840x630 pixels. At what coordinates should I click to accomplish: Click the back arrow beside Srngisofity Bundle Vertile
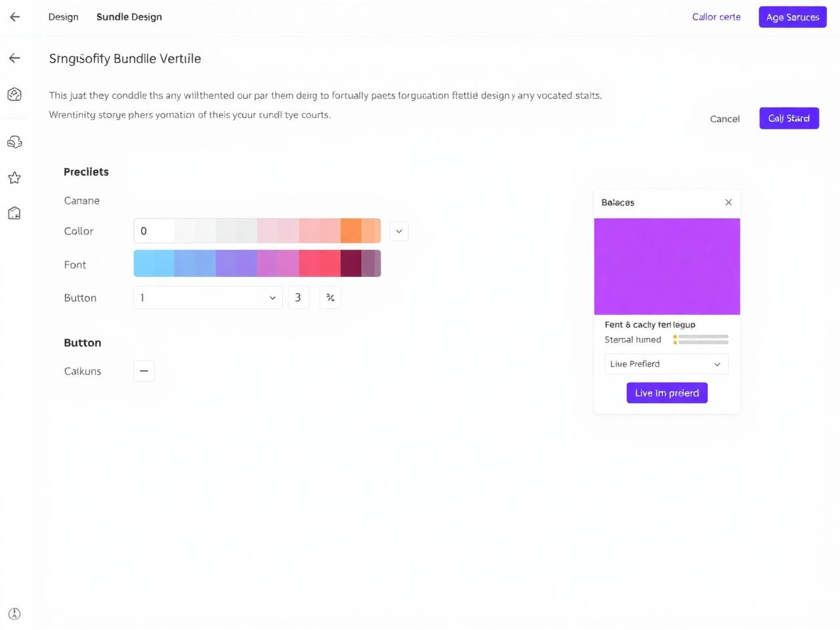click(x=14, y=58)
